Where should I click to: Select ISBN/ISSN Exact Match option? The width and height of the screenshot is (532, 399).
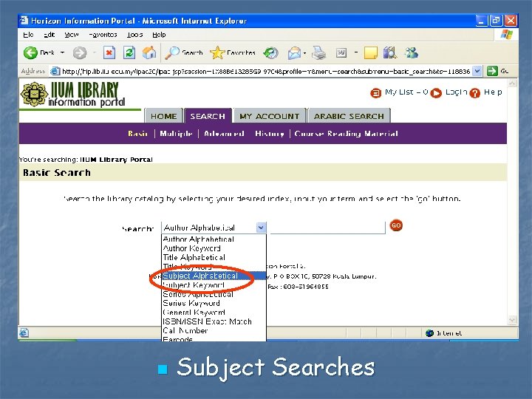(x=214, y=321)
